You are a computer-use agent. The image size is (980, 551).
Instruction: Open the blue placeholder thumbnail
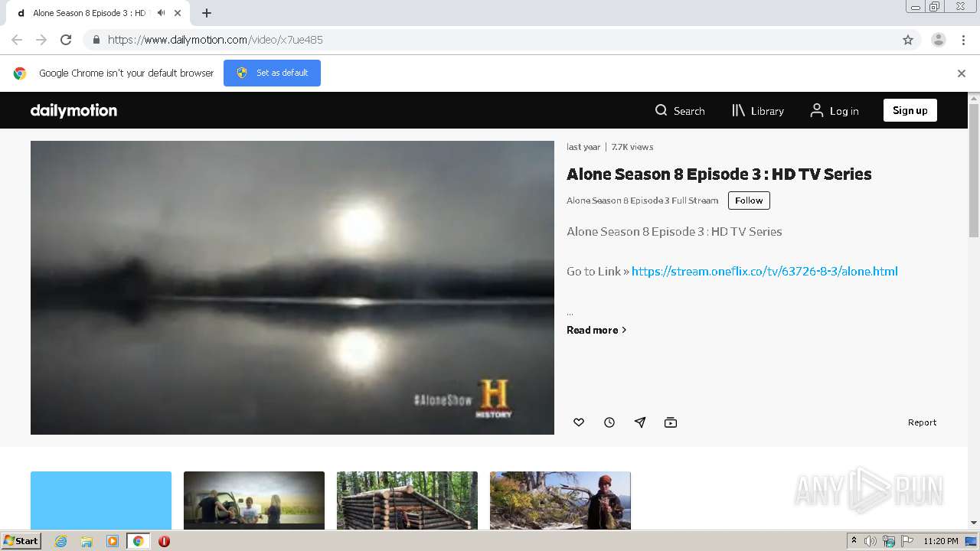pyautogui.click(x=101, y=500)
